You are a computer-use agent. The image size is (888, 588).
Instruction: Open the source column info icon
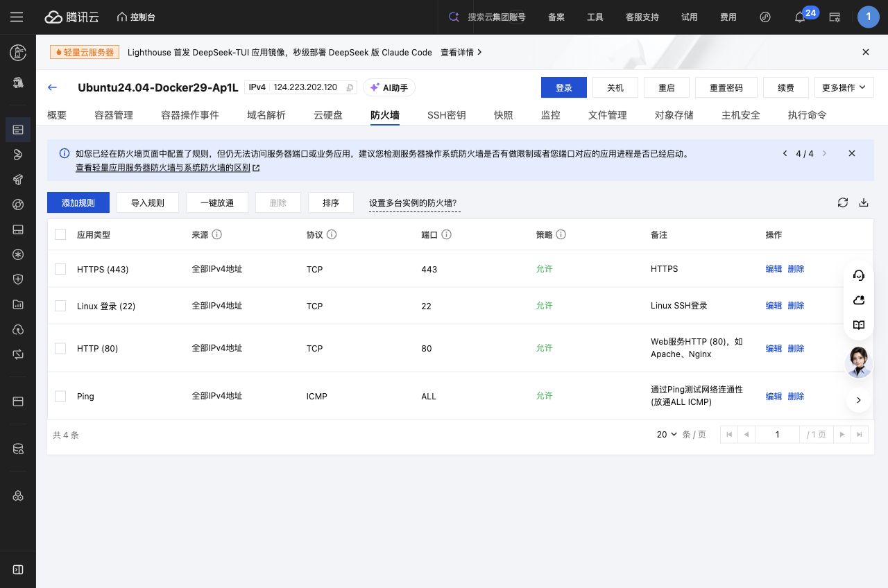click(216, 234)
